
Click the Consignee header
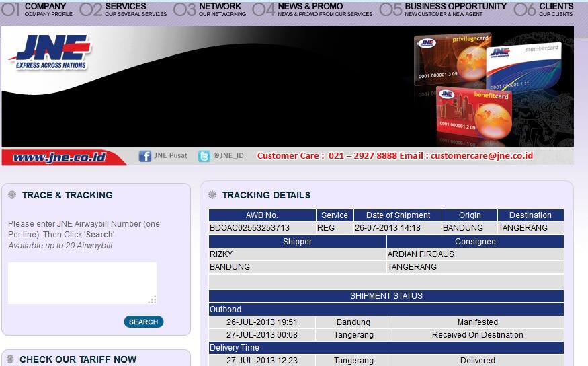click(x=475, y=242)
